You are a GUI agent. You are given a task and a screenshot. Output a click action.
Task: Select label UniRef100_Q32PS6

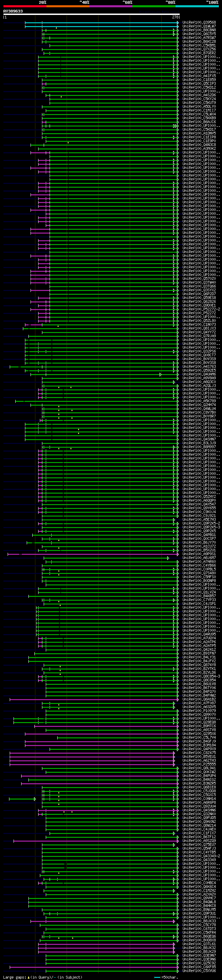(199, 351)
